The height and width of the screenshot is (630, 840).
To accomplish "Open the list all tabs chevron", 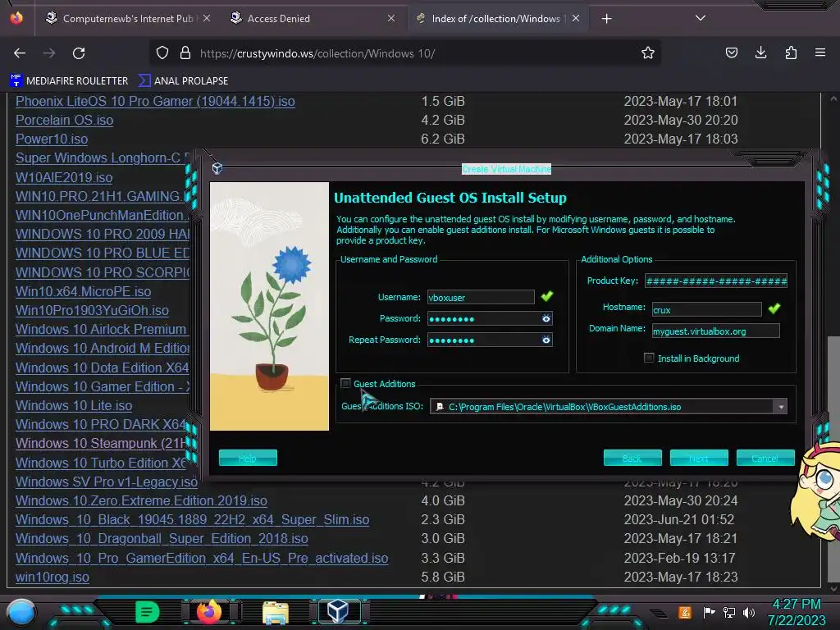I will [701, 18].
